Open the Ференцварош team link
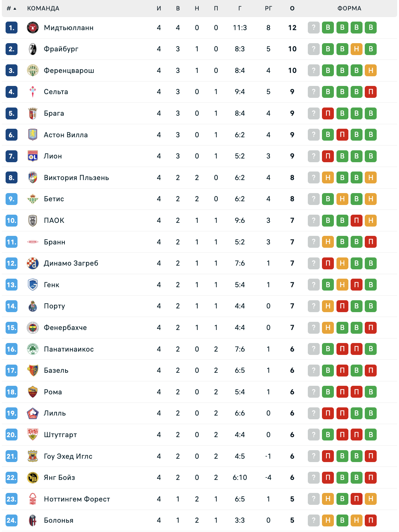This screenshot has height=532, width=399. [69, 71]
